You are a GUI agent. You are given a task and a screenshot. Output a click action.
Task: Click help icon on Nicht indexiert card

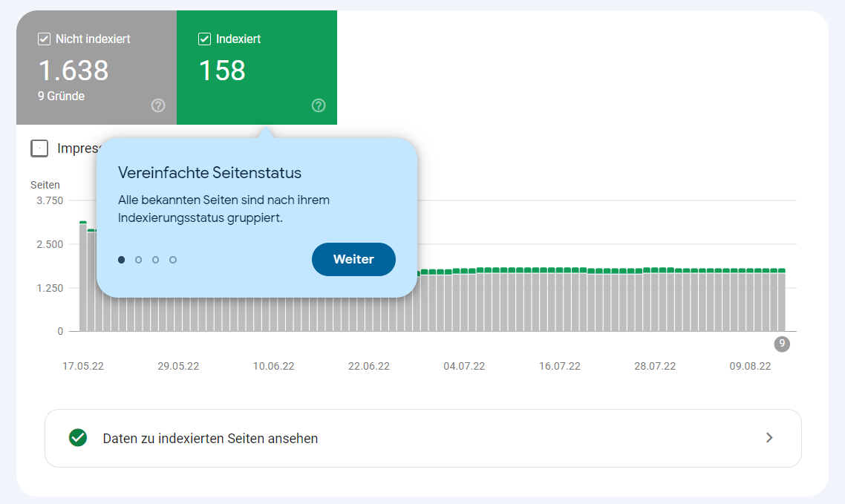[x=158, y=105]
